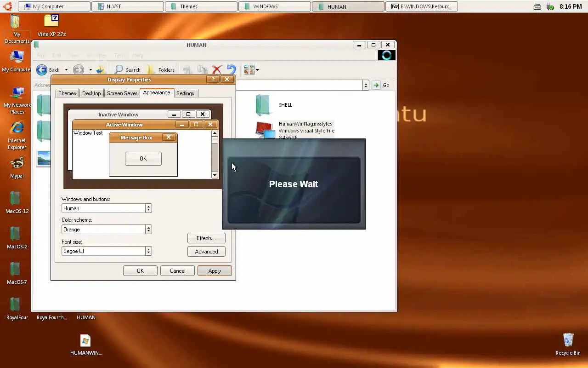The image size is (588, 368).
Task: Click the Advanced button
Action: (206, 252)
